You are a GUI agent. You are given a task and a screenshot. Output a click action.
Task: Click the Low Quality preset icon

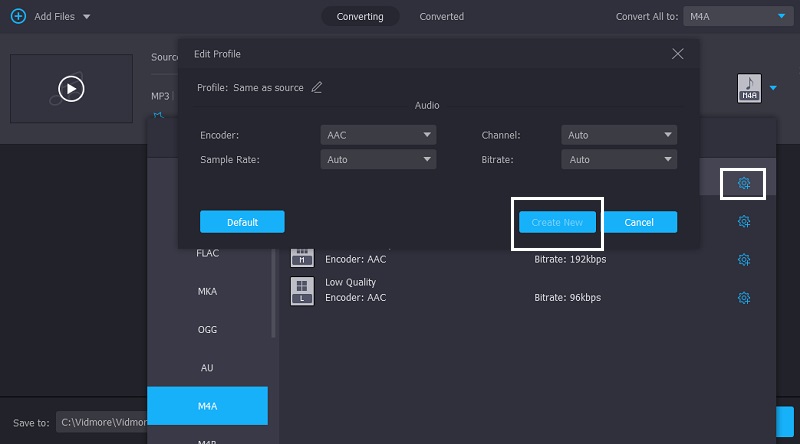coord(302,290)
